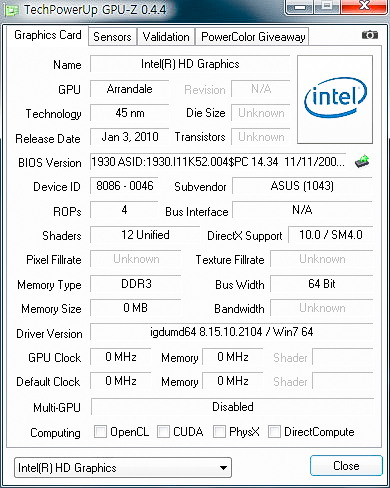Enable the OpenCL checkbox

tap(100, 432)
